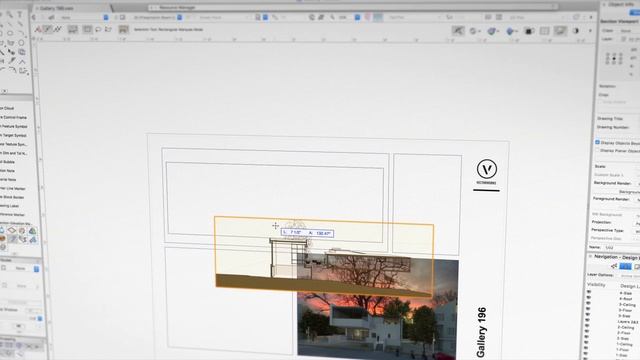Toggle visibility eye for 3-Ceiling layer
This screenshot has height=360, width=640.
click(589, 304)
